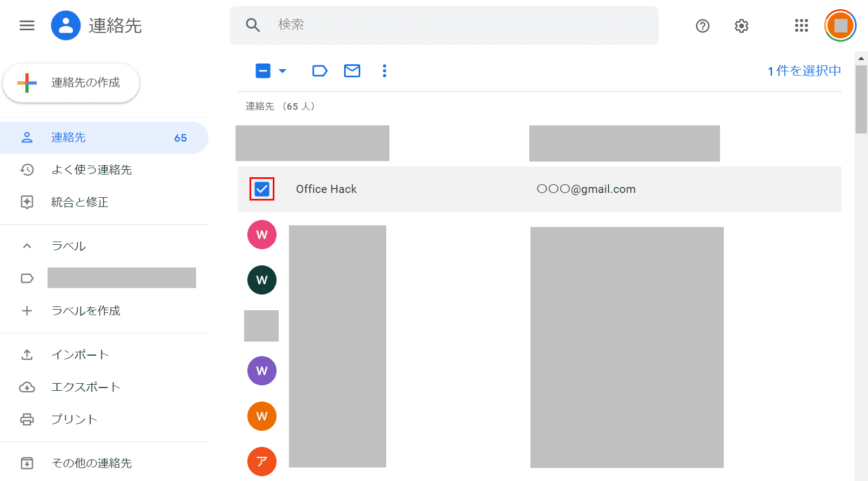This screenshot has height=481, width=868.
Task: Uncheck the Office Hack checkbox
Action: coord(262,189)
